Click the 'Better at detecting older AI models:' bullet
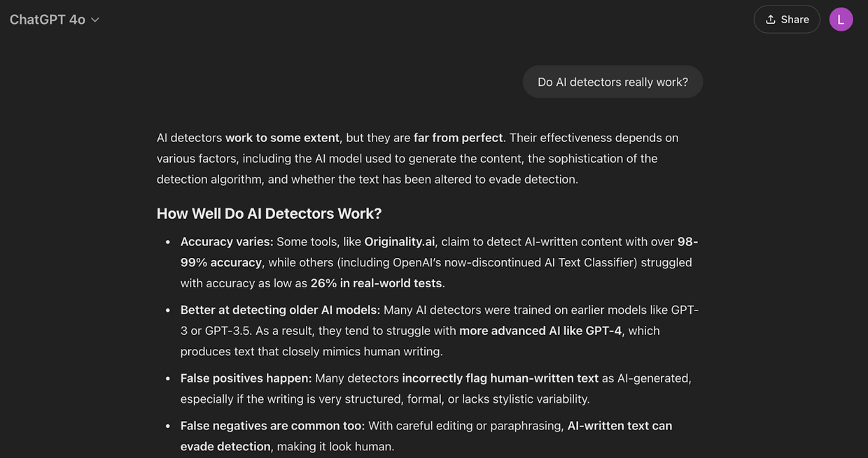Image resolution: width=868 pixels, height=458 pixels. tap(279, 308)
